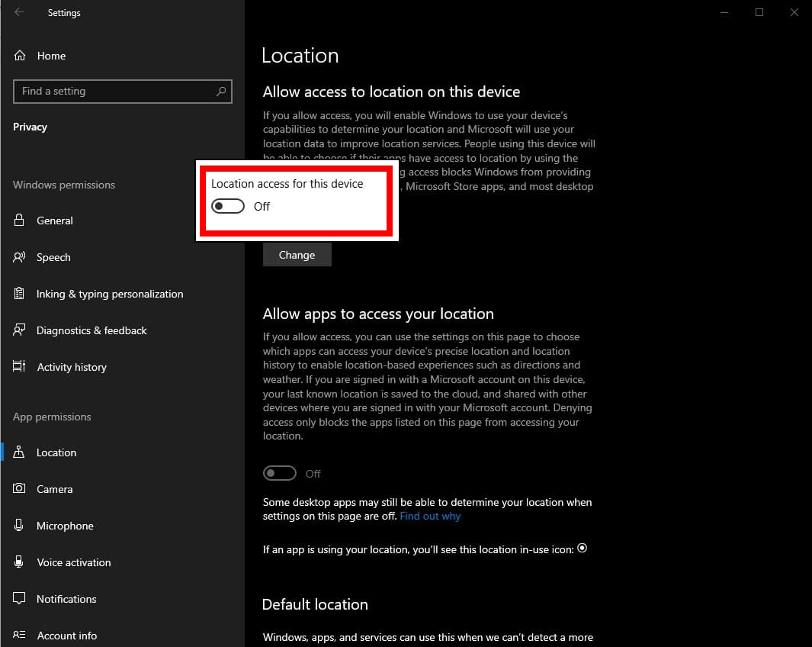Open the Voice activation settings page
Image resolution: width=812 pixels, height=647 pixels.
(x=74, y=562)
